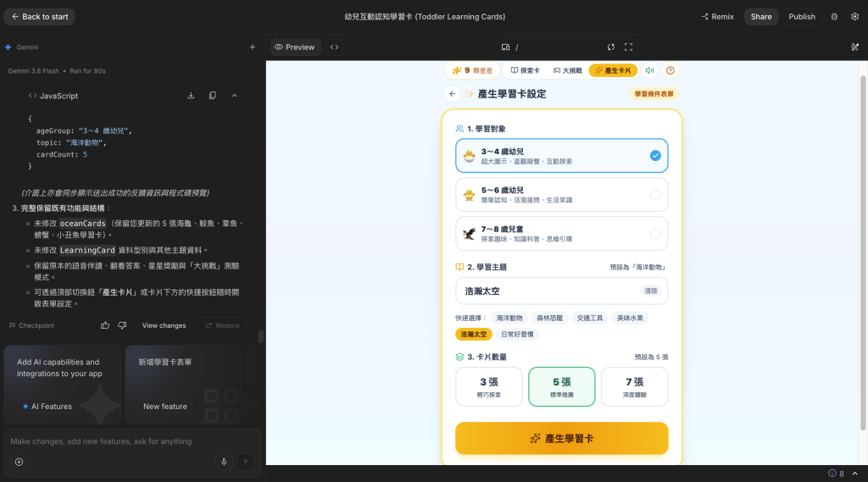Open the settings gear icon
This screenshot has width=868, height=482.
point(854,17)
